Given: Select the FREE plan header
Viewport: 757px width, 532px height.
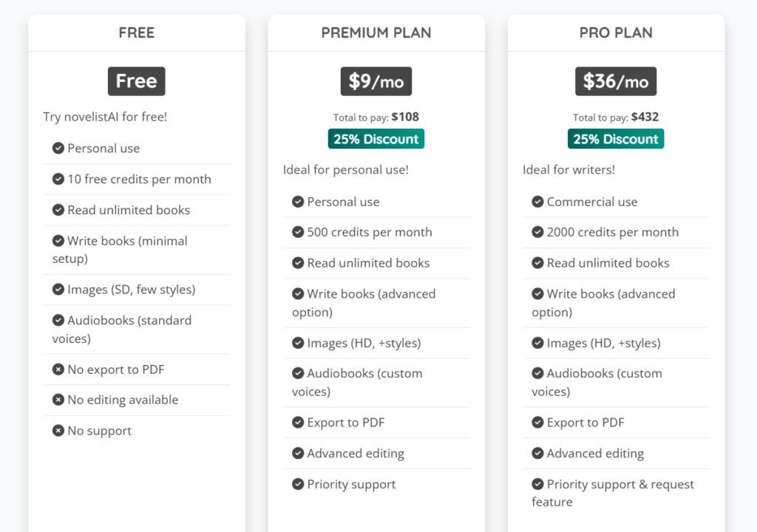Looking at the screenshot, I should (x=137, y=33).
